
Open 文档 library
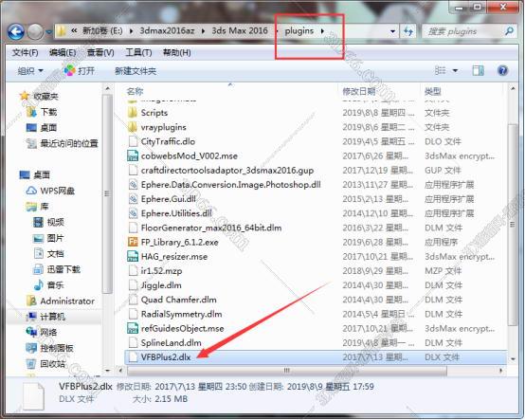48,253
